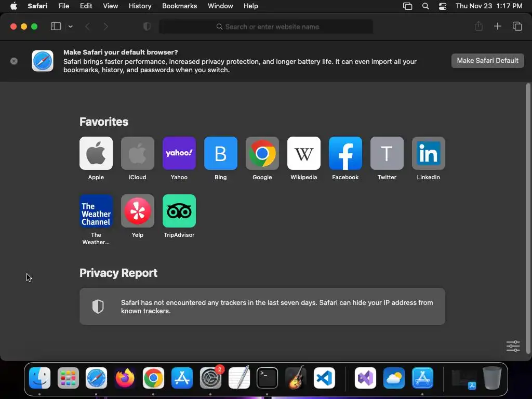532x399 pixels.
Task: Click the Privacy Report heading
Action: 118,273
